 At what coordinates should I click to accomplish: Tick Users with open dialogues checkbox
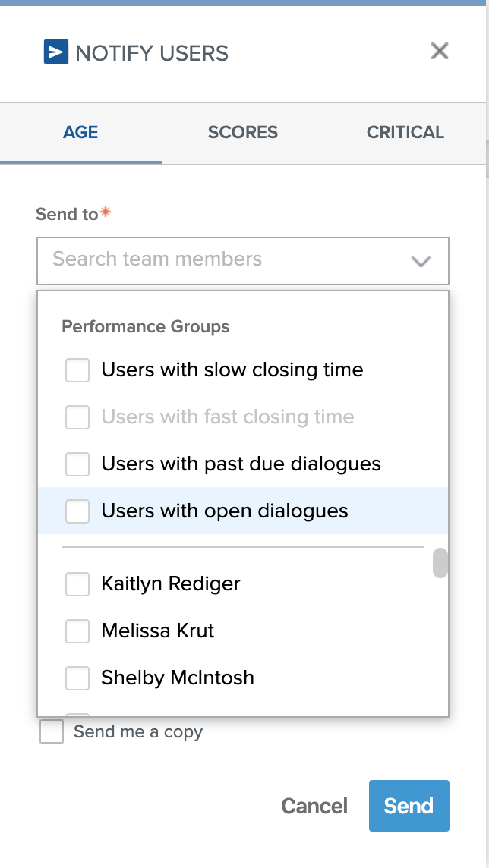[77, 511]
